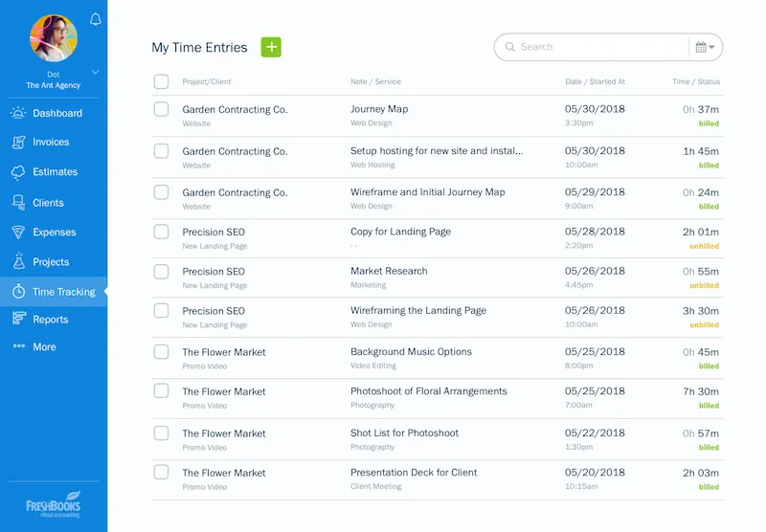766x532 pixels.
Task: Open the Clients section
Action: click(48, 203)
